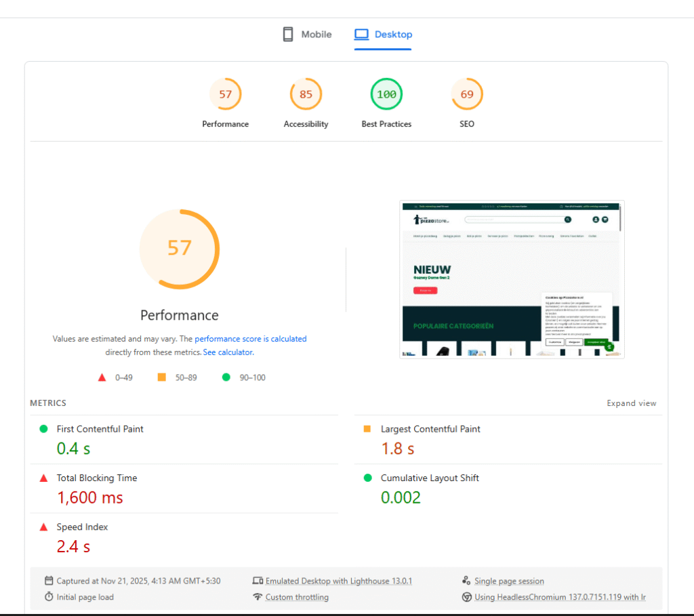Open the Best Practices score gauge 100

point(386,95)
